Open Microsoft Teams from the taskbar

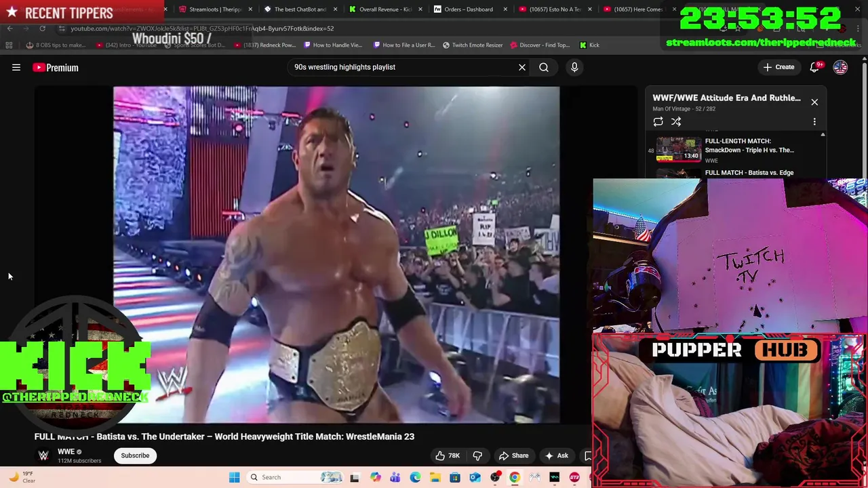(395, 477)
